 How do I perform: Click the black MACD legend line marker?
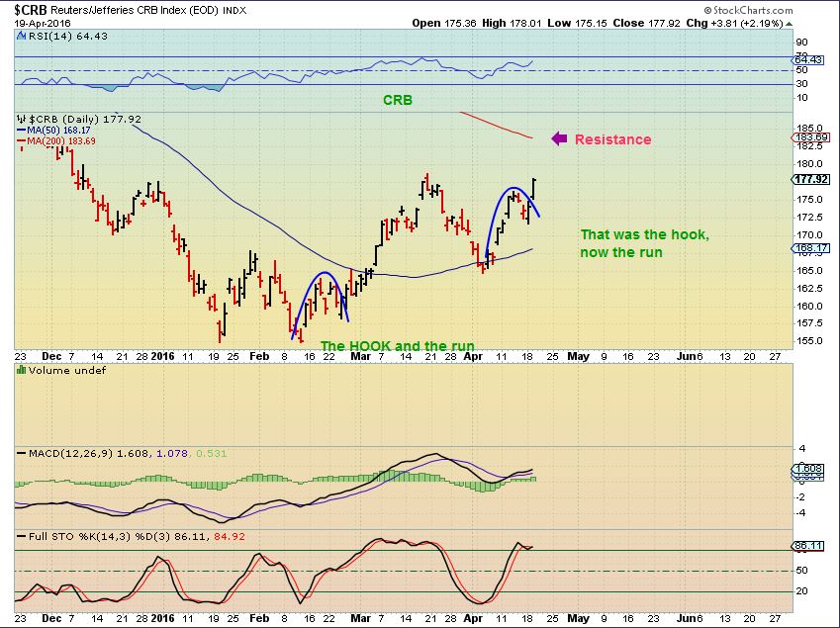(x=22, y=454)
